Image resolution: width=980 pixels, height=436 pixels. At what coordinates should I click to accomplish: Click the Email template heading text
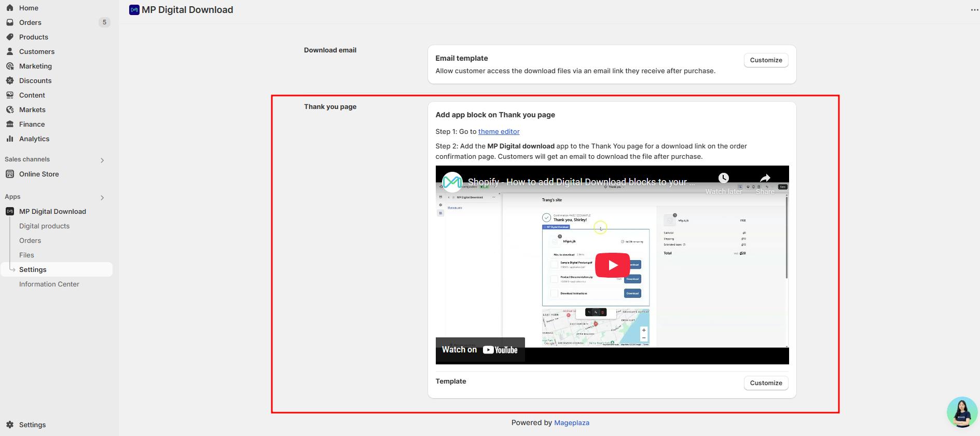(462, 58)
